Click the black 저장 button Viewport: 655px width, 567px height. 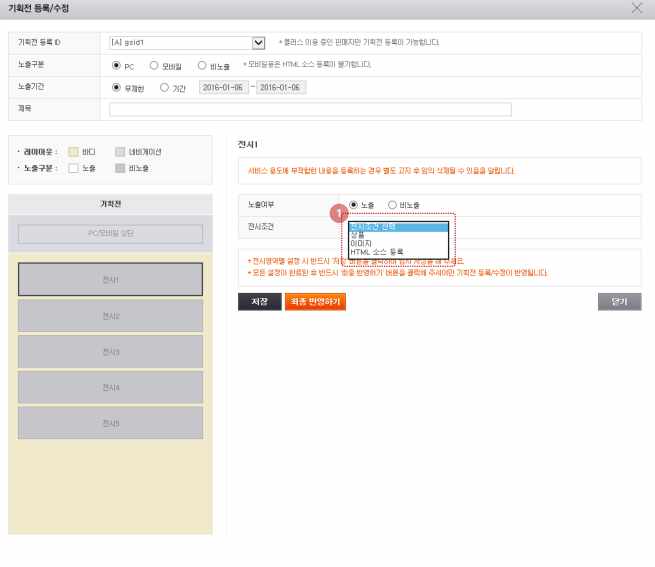259,302
